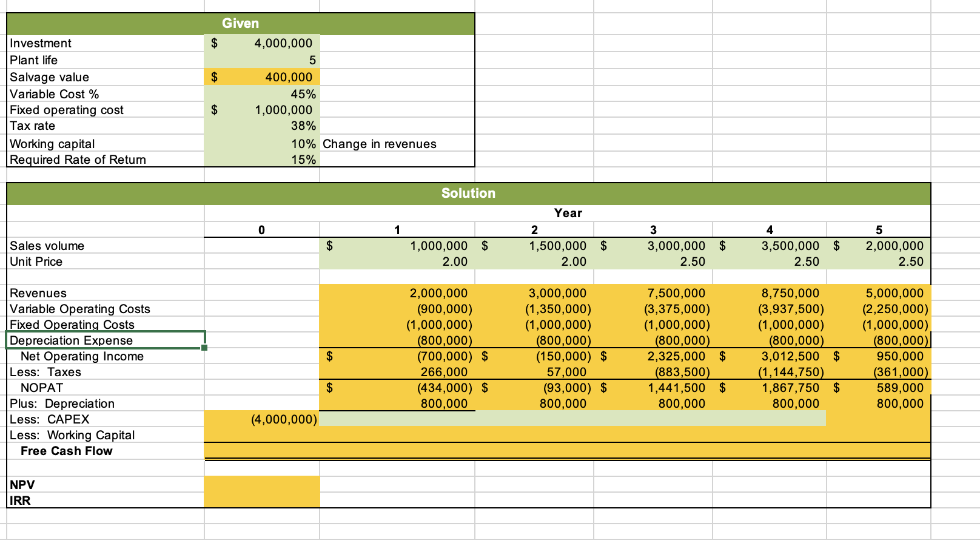
Task: Click the empty NPV result cell
Action: (262, 485)
